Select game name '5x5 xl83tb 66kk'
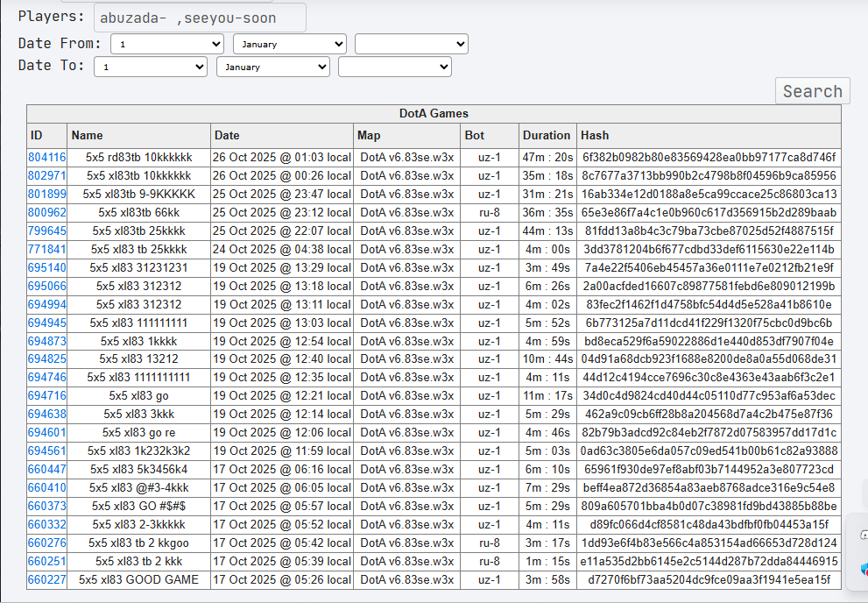The width and height of the screenshot is (868, 603). [139, 212]
